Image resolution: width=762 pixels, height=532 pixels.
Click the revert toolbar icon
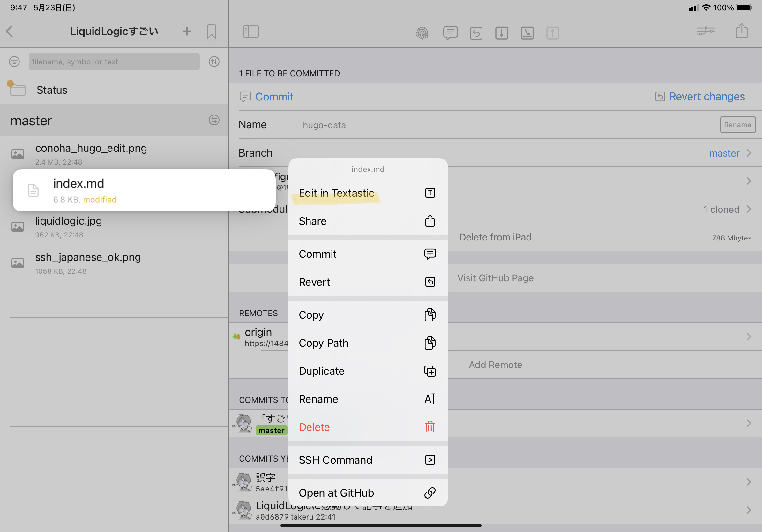point(476,33)
